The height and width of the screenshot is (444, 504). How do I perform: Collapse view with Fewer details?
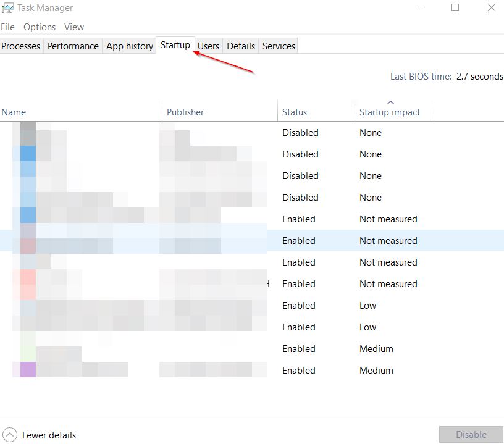click(x=40, y=435)
